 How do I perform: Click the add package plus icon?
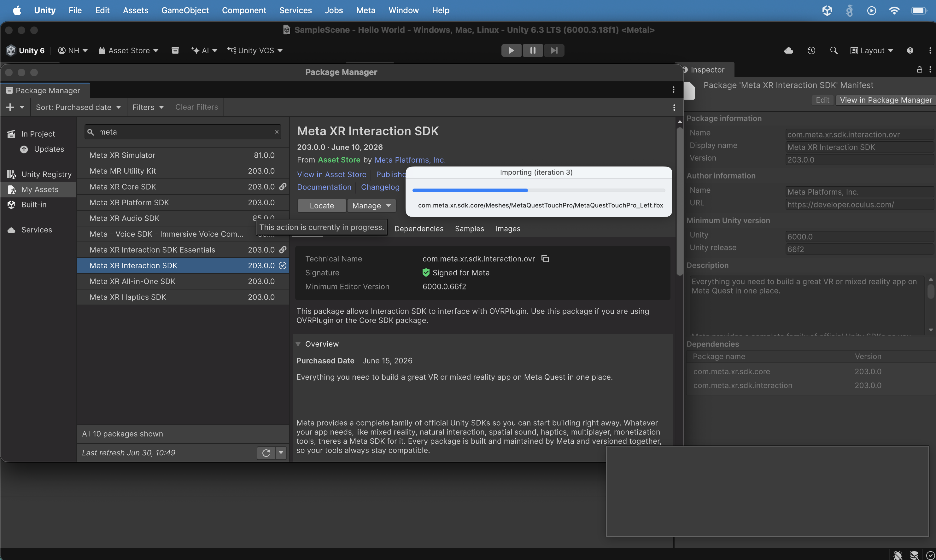coord(10,107)
